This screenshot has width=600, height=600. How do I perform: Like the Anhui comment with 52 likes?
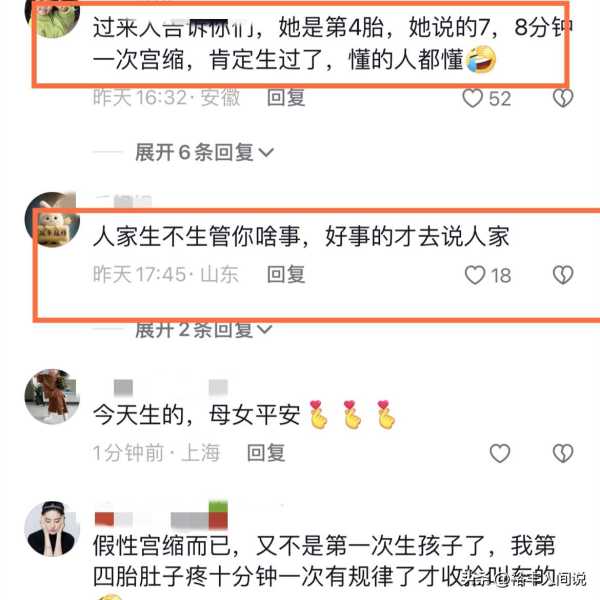(473, 98)
